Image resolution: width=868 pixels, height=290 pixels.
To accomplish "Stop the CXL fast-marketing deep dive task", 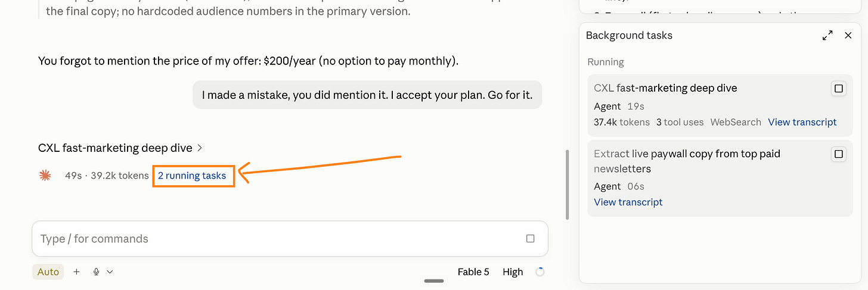I will pyautogui.click(x=839, y=89).
